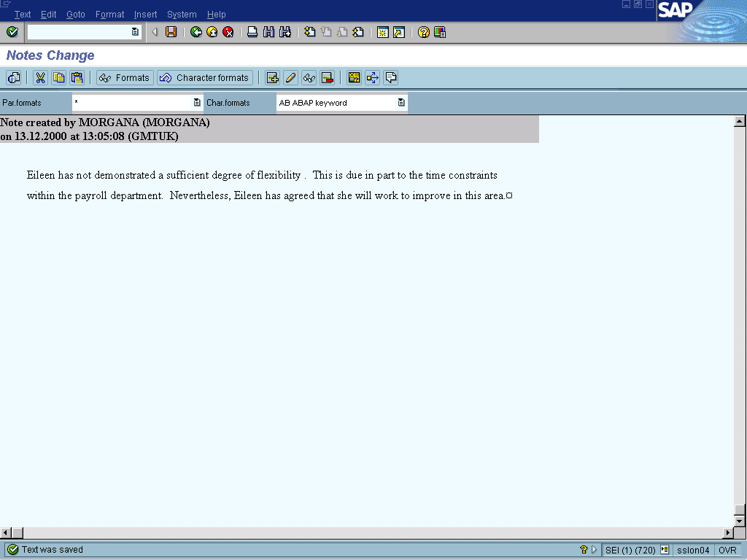This screenshot has height=560, width=747.
Task: Click the vertical scrollbar down arrow
Action: pyautogui.click(x=740, y=521)
